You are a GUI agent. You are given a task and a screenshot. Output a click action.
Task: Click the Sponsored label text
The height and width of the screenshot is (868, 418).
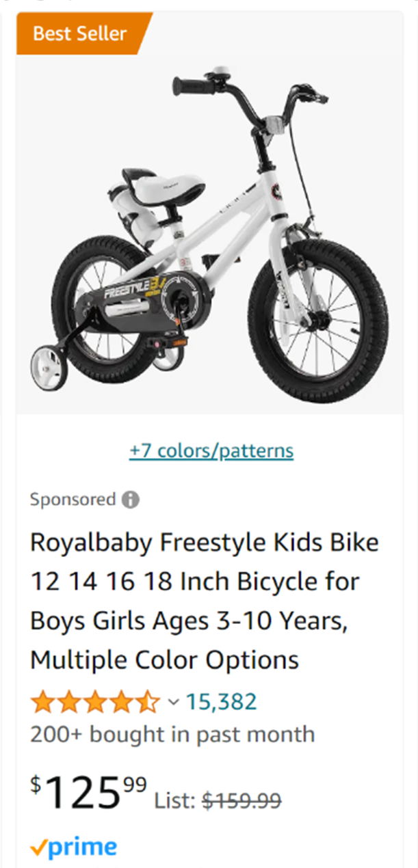(73, 500)
